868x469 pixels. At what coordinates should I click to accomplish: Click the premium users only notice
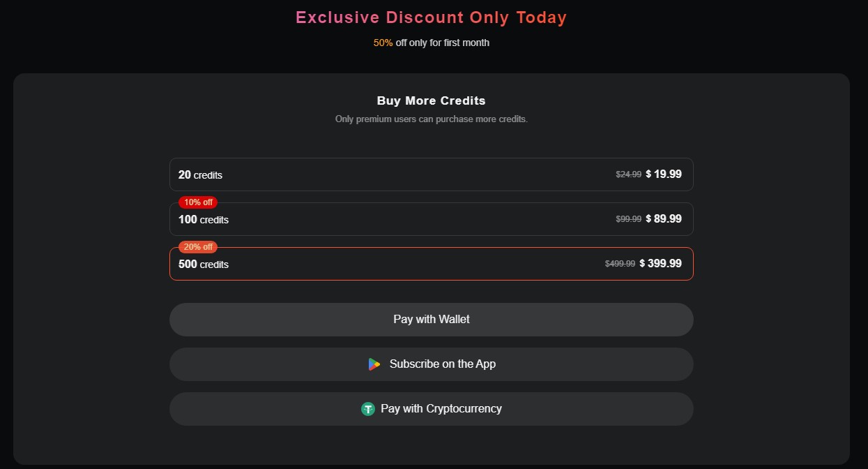click(x=431, y=119)
